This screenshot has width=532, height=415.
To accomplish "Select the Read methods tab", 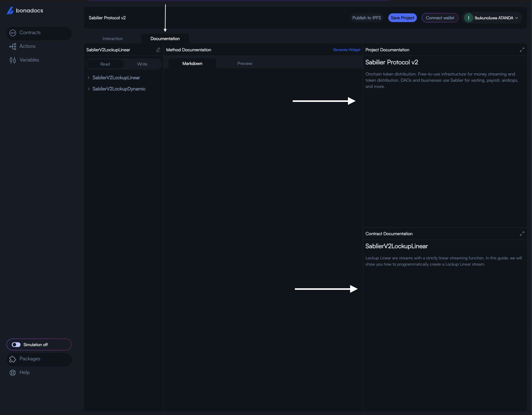I will coord(105,64).
